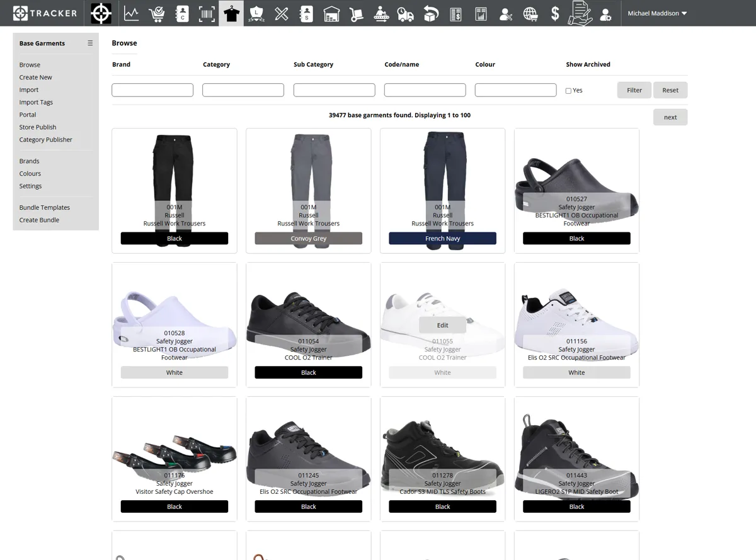Open the barcode scanner icon
This screenshot has width=756, height=560.
[207, 13]
